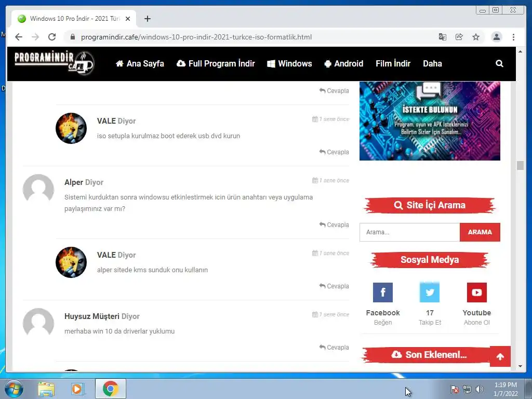Expand the Daha menu
The height and width of the screenshot is (399, 532).
432,63
